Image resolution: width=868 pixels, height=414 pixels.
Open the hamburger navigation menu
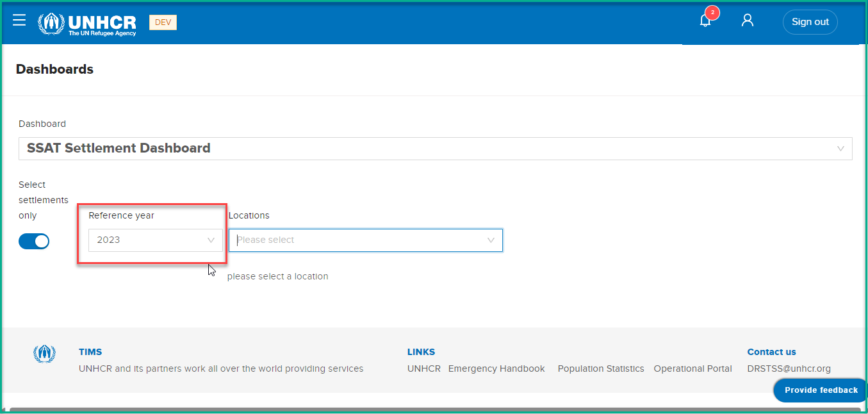(19, 21)
